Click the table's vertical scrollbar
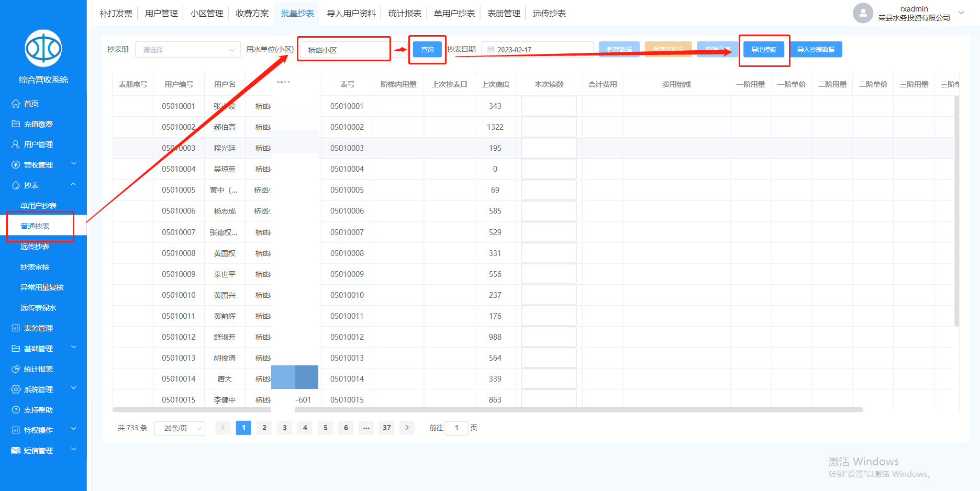Viewport: 980px width, 491px height. click(957, 211)
